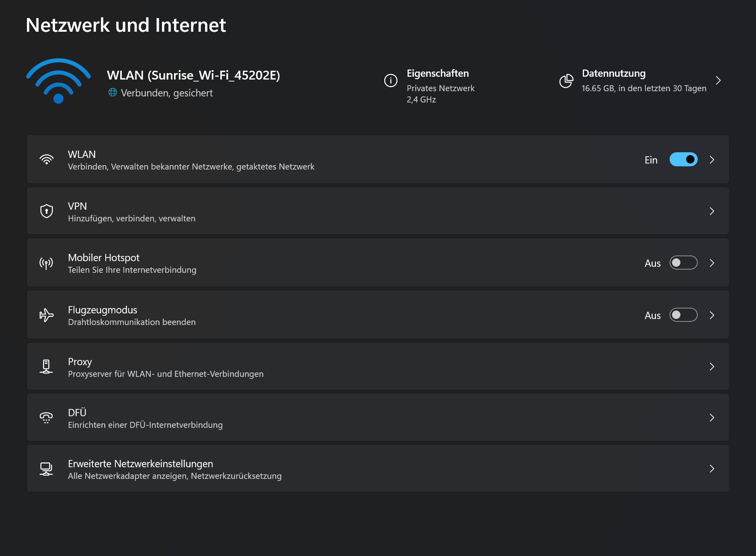Toggle WLAN off
This screenshot has width=756, height=556.
683,159
